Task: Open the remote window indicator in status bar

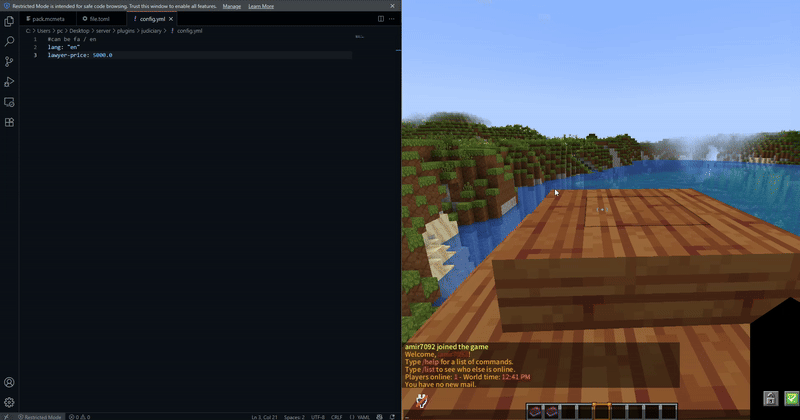Action: point(6,416)
